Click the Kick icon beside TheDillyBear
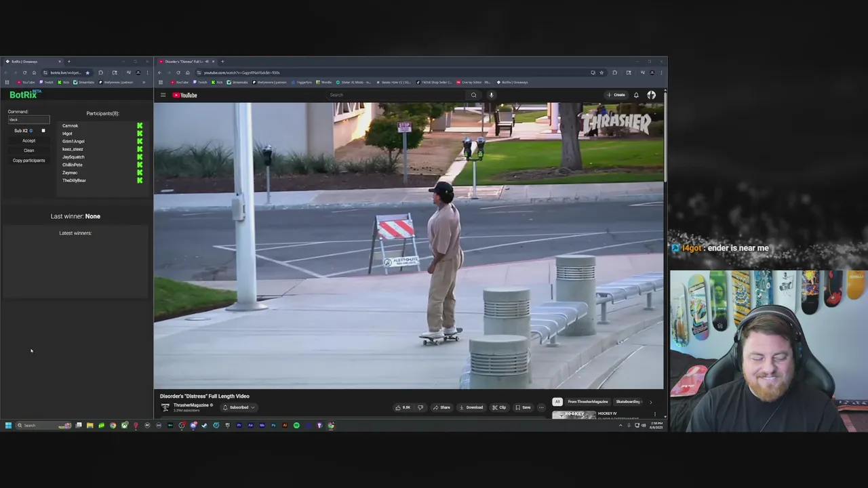 point(140,180)
